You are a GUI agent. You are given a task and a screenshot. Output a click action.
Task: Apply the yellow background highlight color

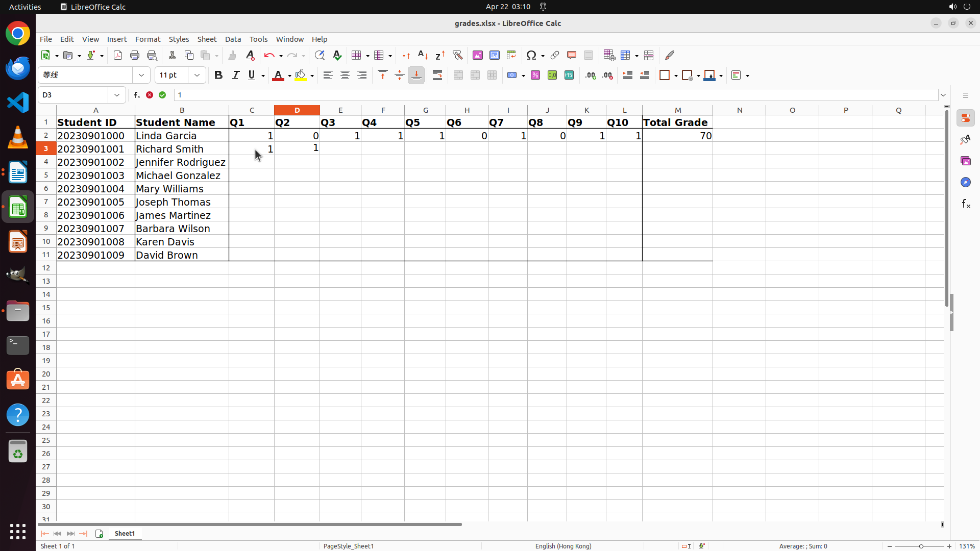click(x=301, y=76)
